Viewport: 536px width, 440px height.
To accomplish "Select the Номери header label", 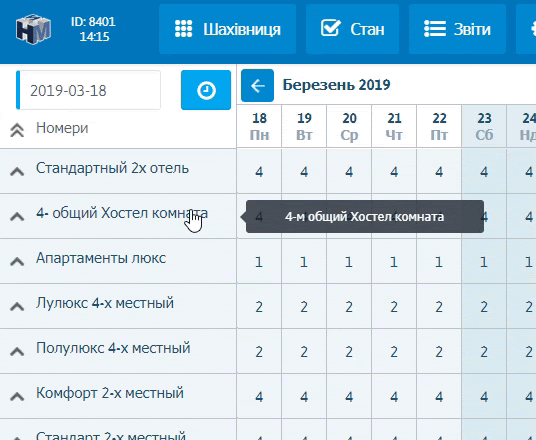I will click(x=62, y=128).
